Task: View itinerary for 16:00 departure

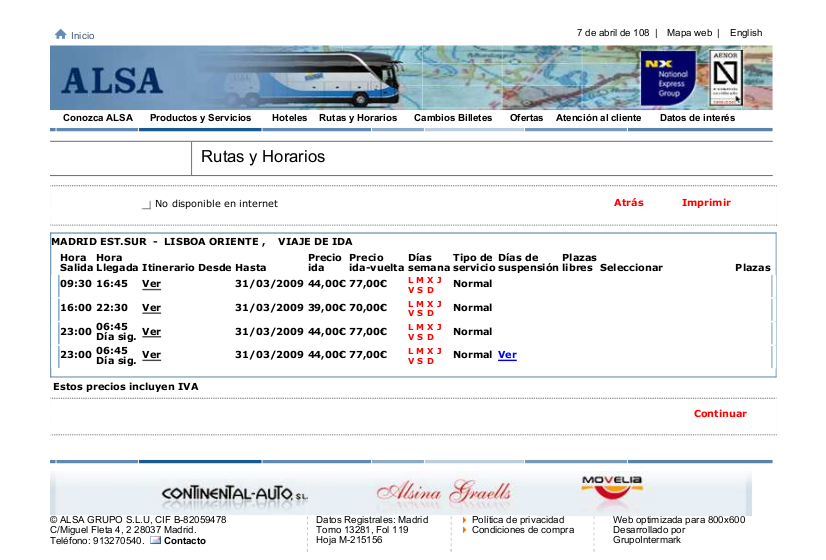Action: point(151,308)
